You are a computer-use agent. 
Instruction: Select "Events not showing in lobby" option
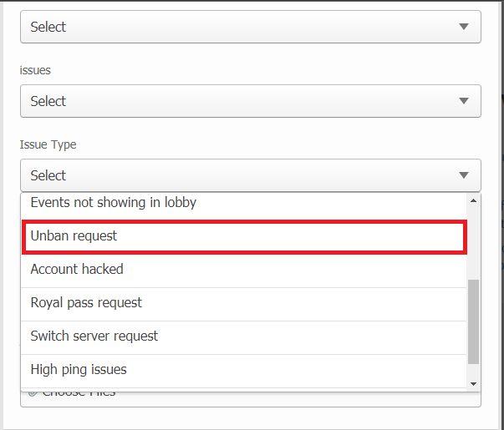pos(114,202)
